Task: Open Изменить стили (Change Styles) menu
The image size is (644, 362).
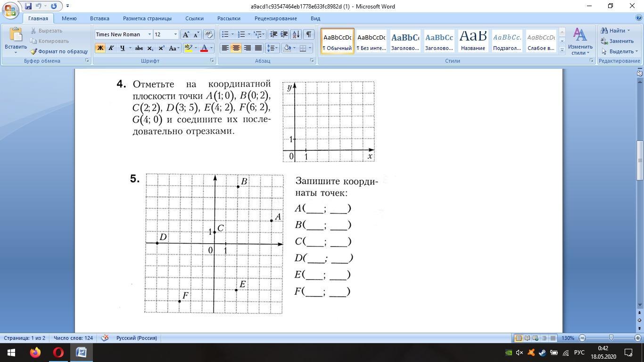Action: pyautogui.click(x=580, y=41)
